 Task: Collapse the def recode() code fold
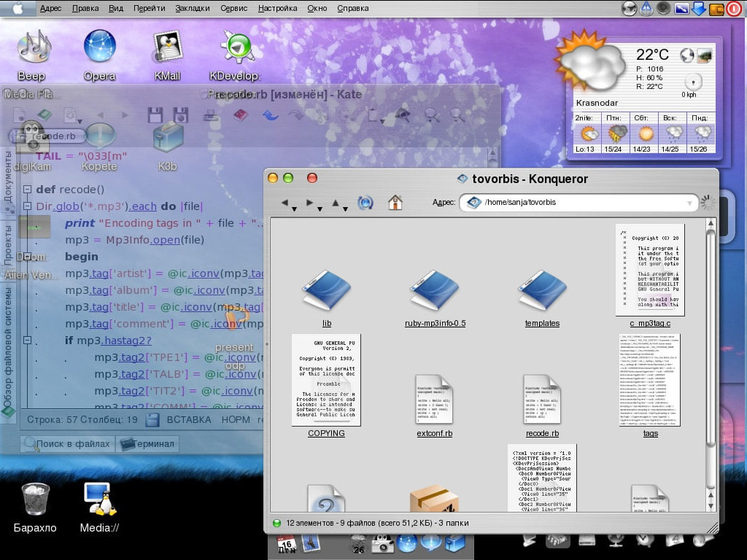[27, 190]
